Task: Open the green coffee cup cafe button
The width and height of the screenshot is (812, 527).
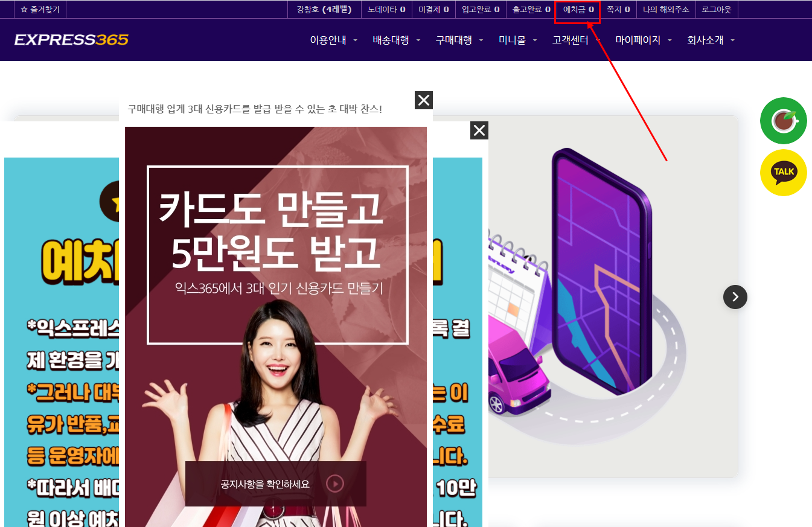Action: tap(784, 121)
